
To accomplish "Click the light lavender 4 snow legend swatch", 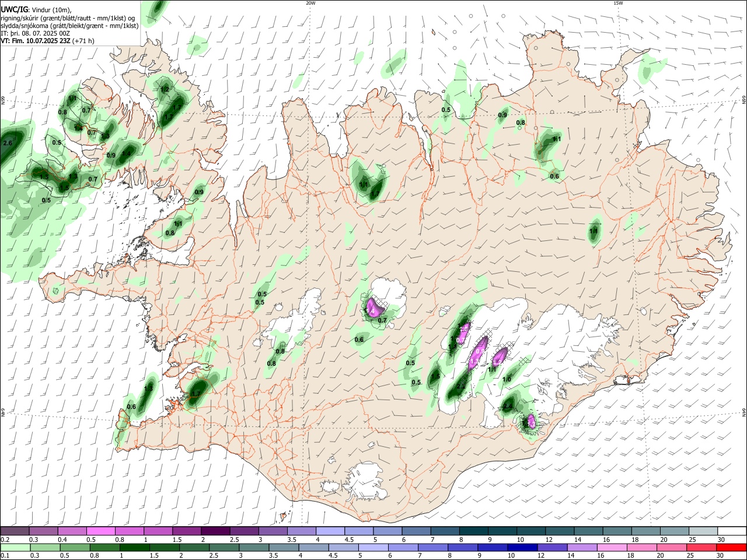I will pyautogui.click(x=330, y=531).
